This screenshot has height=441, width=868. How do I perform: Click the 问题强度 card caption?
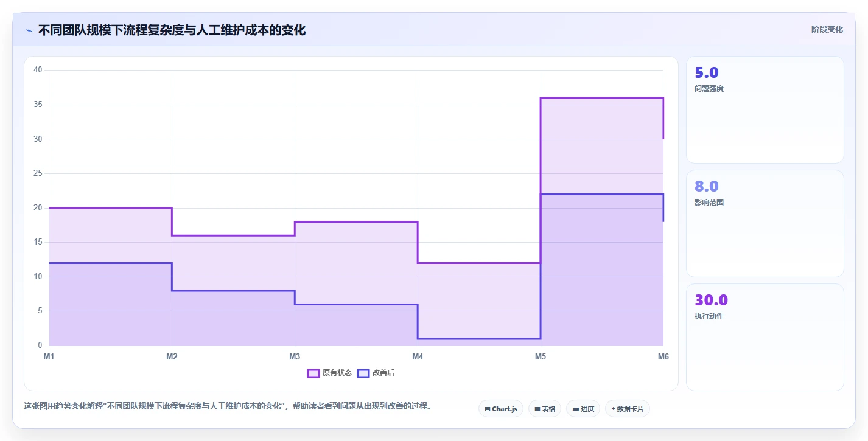(709, 89)
